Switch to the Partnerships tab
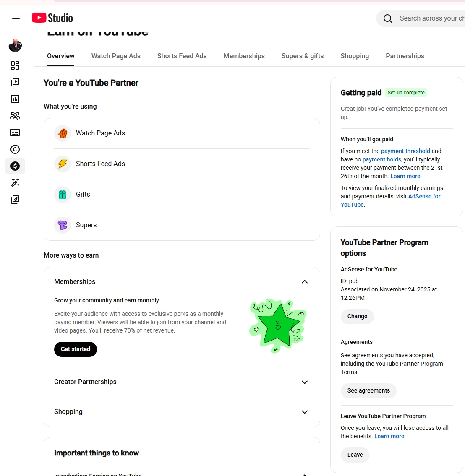This screenshot has width=465, height=476. pyautogui.click(x=405, y=56)
